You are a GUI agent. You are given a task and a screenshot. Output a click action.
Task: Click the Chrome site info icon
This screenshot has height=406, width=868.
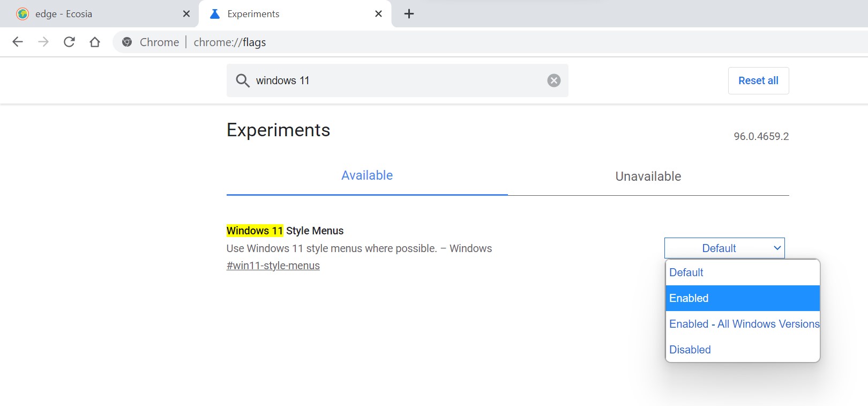(x=127, y=42)
